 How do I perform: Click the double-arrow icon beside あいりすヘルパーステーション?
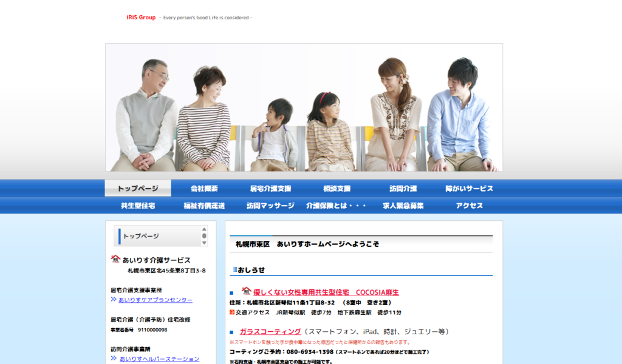tap(114, 359)
